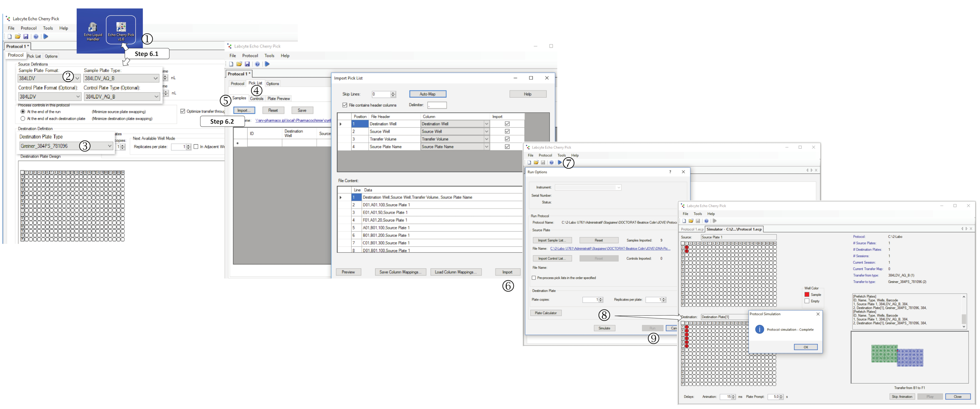Expand the Sample Plate Type dropdown
980x409 pixels.
pyautogui.click(x=155, y=78)
